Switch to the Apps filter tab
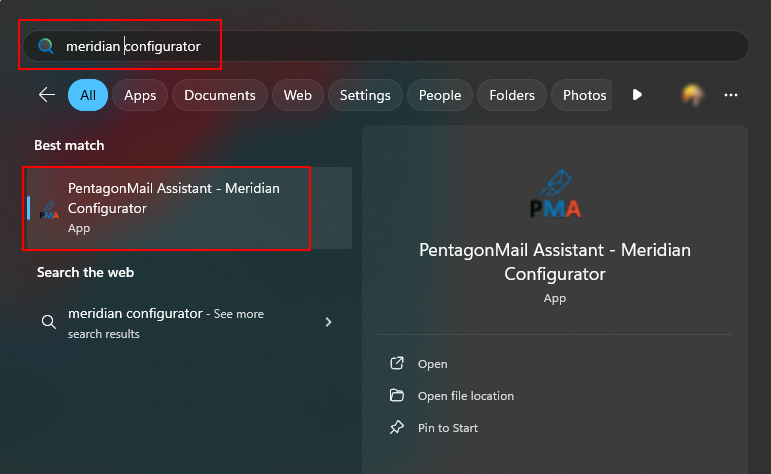 (140, 95)
